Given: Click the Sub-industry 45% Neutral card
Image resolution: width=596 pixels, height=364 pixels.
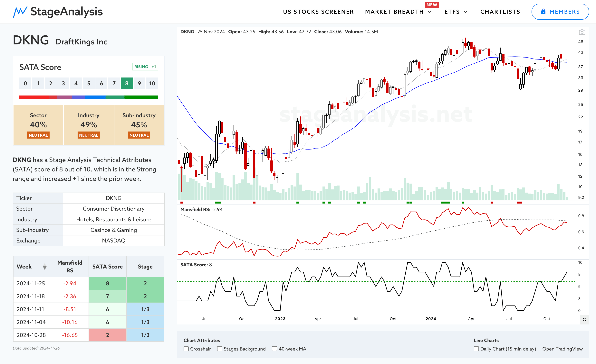Looking at the screenshot, I should (139, 125).
